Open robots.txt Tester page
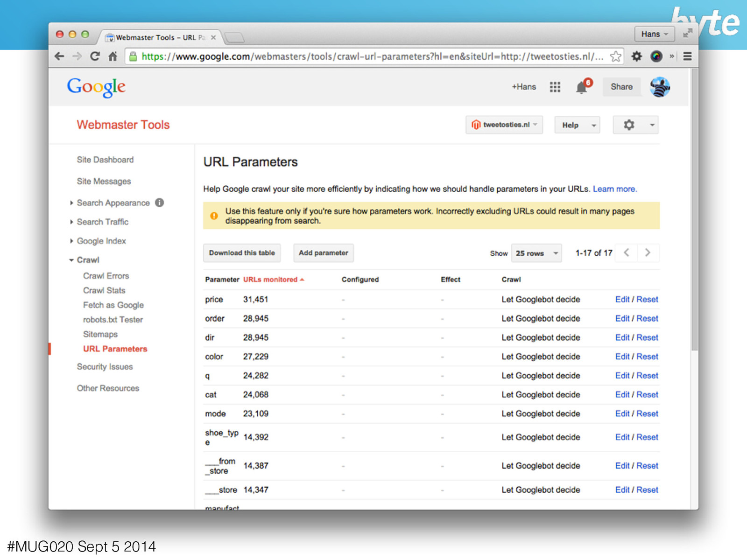The height and width of the screenshot is (560, 747). pyautogui.click(x=113, y=320)
